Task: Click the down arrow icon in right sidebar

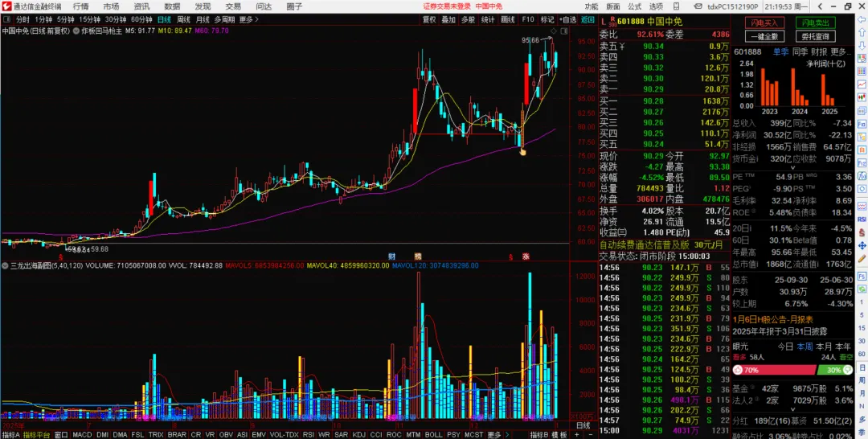Action: tap(862, 45)
